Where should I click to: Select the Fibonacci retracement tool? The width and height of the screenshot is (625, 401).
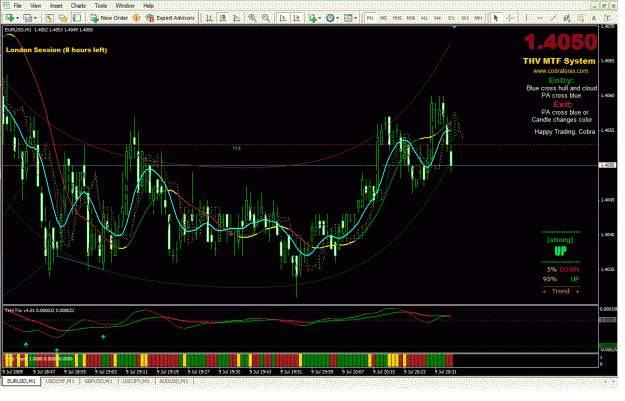tap(580, 18)
